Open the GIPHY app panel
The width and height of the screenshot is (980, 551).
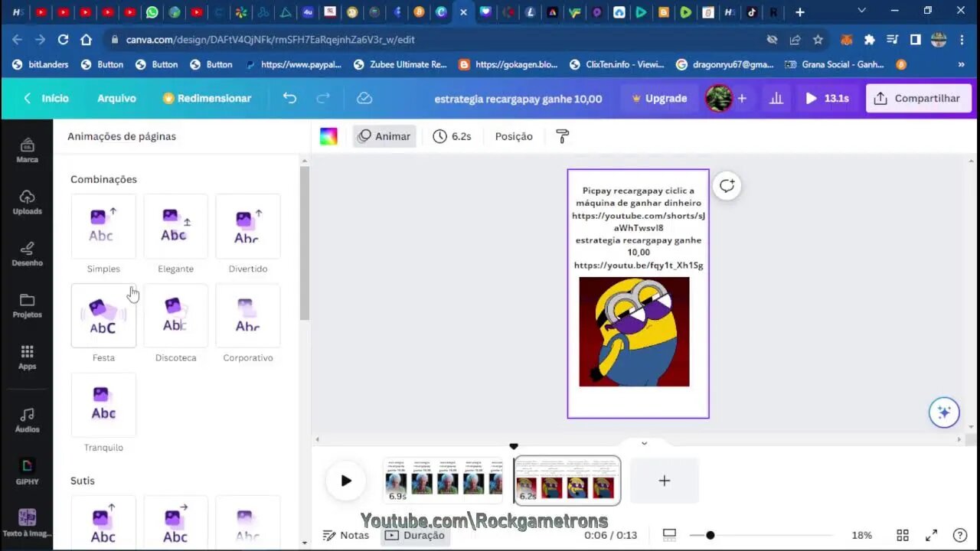pos(27,471)
